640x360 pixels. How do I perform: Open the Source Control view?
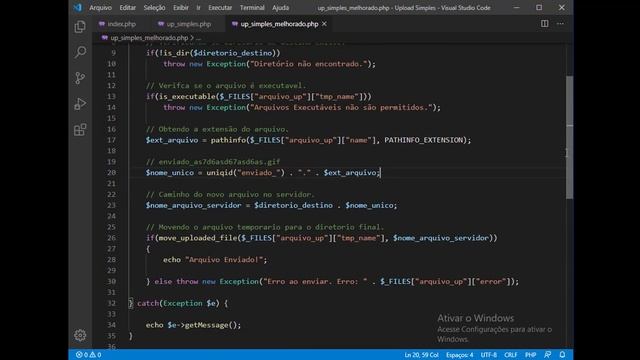pos(80,78)
